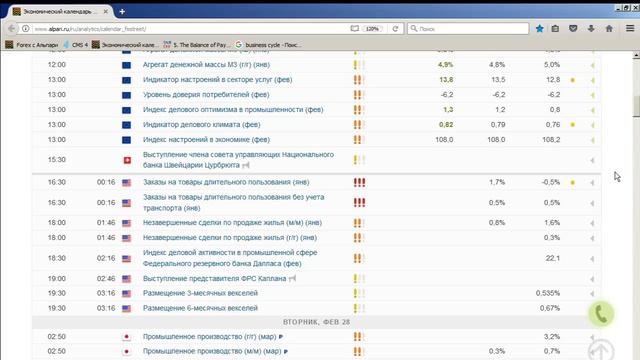This screenshot has width=640, height=360.
Task: Open the Forex с Альпари bookmark
Action: [32, 44]
